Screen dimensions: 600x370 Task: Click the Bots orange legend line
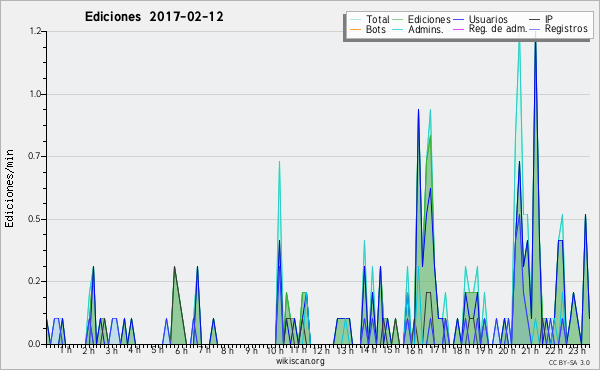(355, 29)
